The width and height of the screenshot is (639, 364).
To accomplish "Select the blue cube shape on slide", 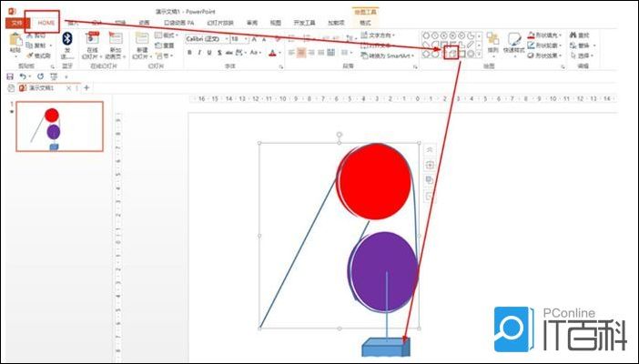I will click(x=386, y=347).
